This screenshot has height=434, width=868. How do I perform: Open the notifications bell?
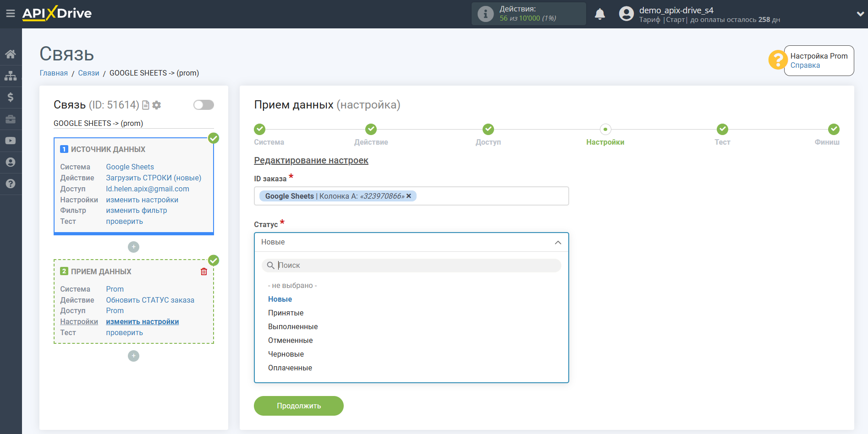[x=600, y=14]
